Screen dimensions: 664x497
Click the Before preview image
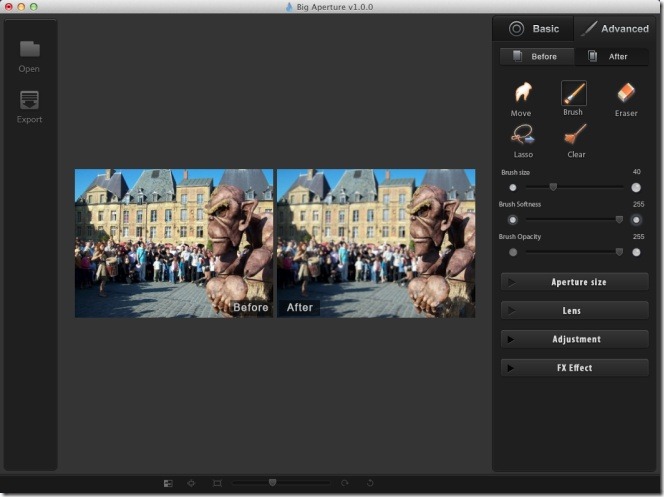coord(174,243)
